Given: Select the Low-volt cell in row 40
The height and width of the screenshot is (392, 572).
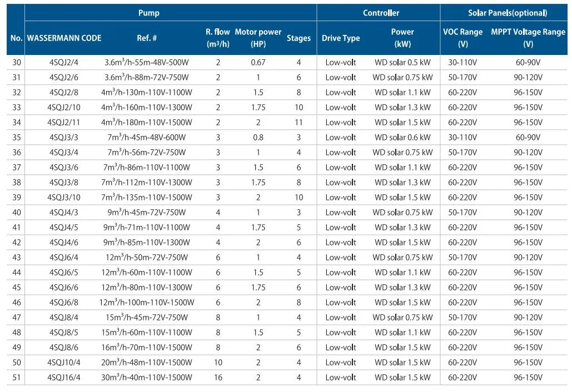Looking at the screenshot, I should (340, 212).
